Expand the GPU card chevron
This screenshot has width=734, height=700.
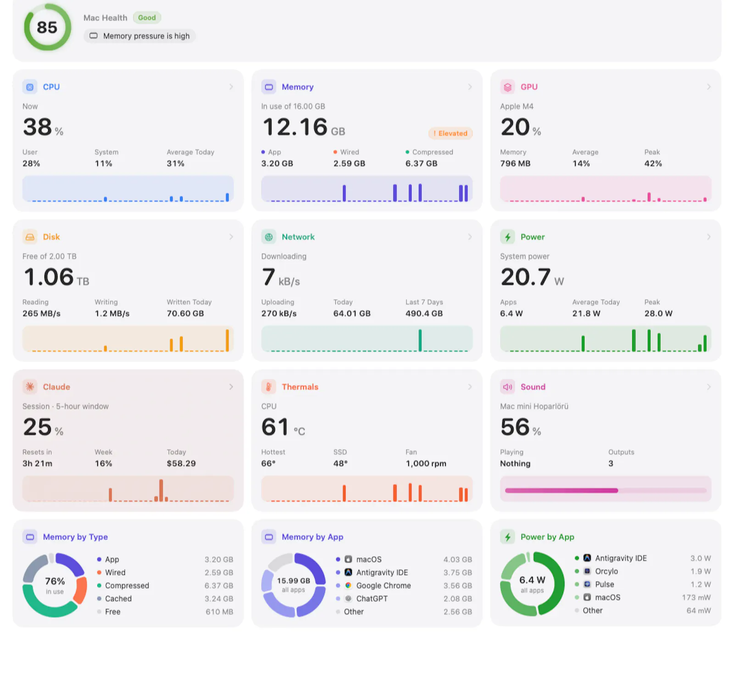click(709, 87)
